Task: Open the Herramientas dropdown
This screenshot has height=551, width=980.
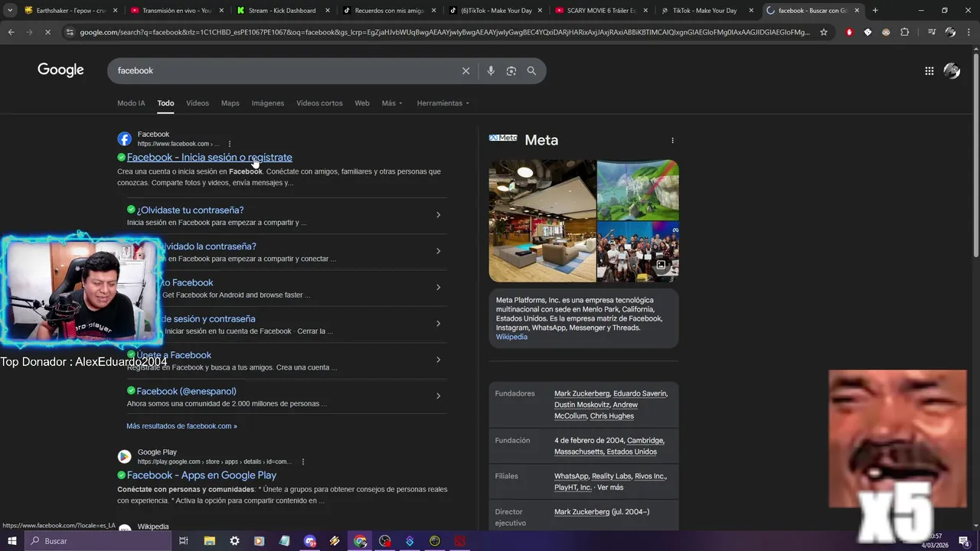Action: [x=443, y=103]
